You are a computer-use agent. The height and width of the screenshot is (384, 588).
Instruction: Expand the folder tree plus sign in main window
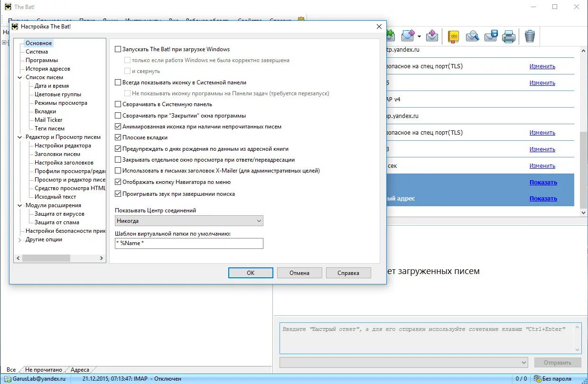[4, 43]
